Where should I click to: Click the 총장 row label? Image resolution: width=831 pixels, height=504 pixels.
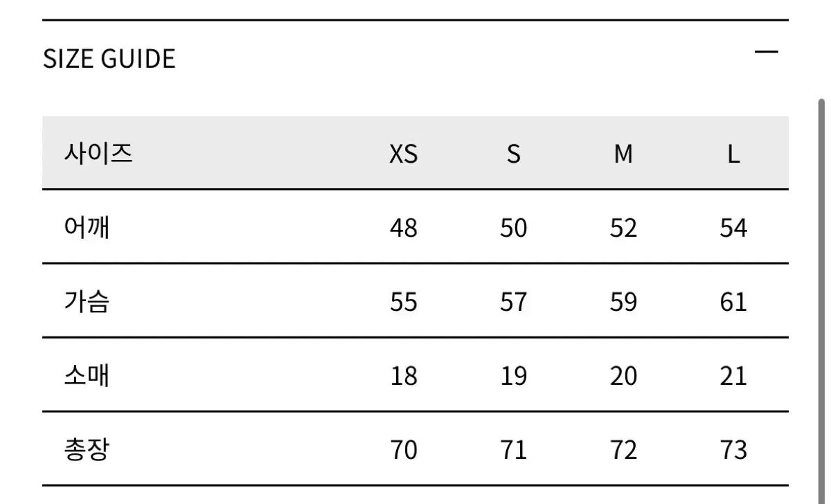pyautogui.click(x=87, y=450)
